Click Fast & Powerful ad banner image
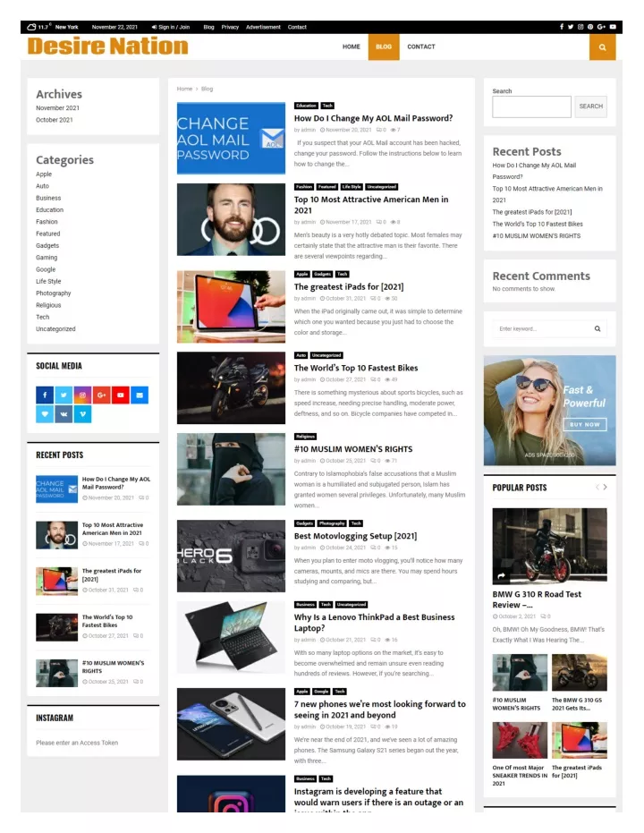Screen dimensions: 644x833 coord(549,411)
